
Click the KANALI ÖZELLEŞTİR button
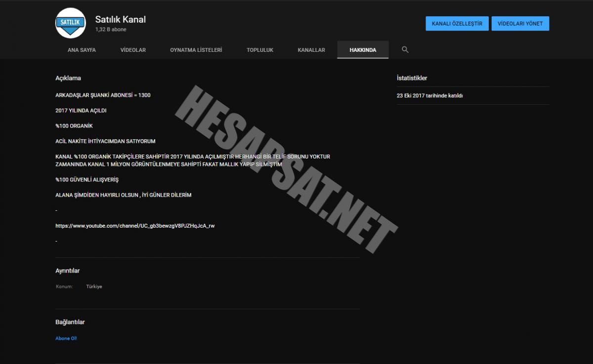click(x=457, y=24)
